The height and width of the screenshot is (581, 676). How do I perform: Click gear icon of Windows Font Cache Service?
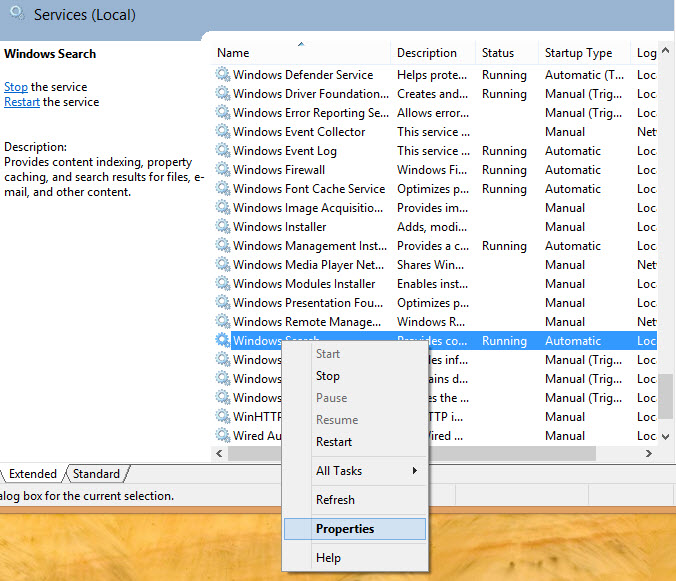[223, 188]
